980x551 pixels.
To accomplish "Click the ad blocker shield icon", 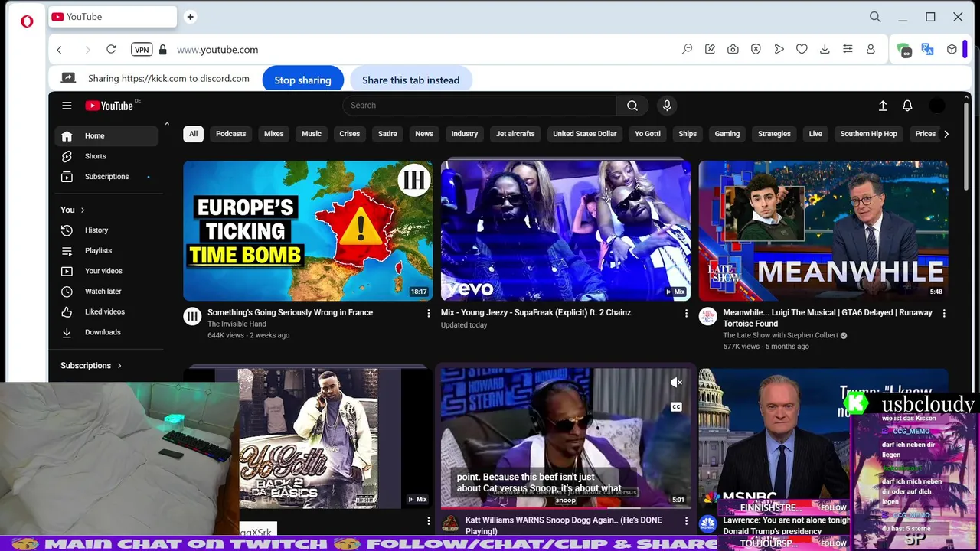I will (x=756, y=49).
